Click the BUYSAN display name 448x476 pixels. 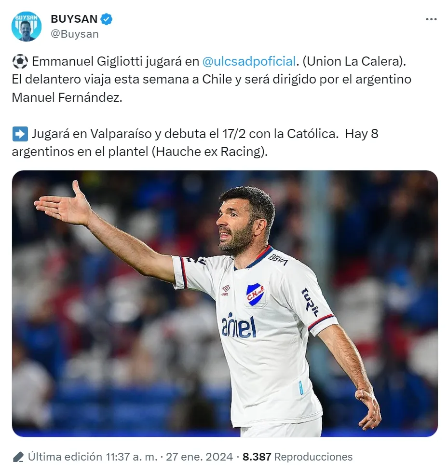[x=74, y=19]
